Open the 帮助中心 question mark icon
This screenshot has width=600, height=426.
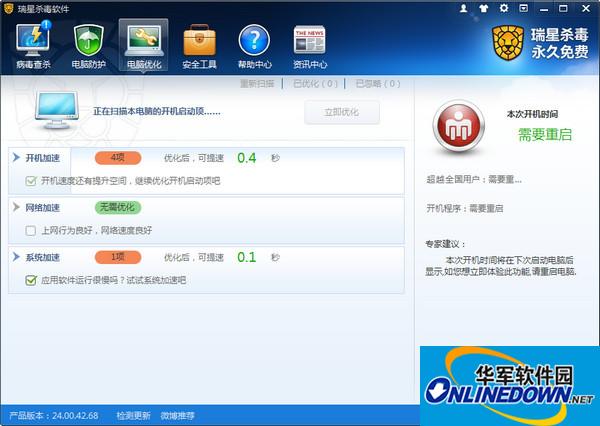254,45
